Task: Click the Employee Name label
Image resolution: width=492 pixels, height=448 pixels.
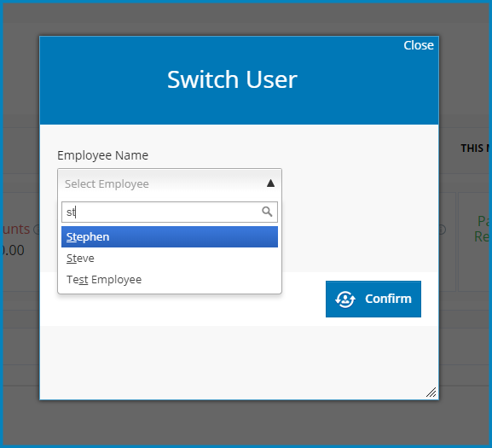Action: [102, 155]
